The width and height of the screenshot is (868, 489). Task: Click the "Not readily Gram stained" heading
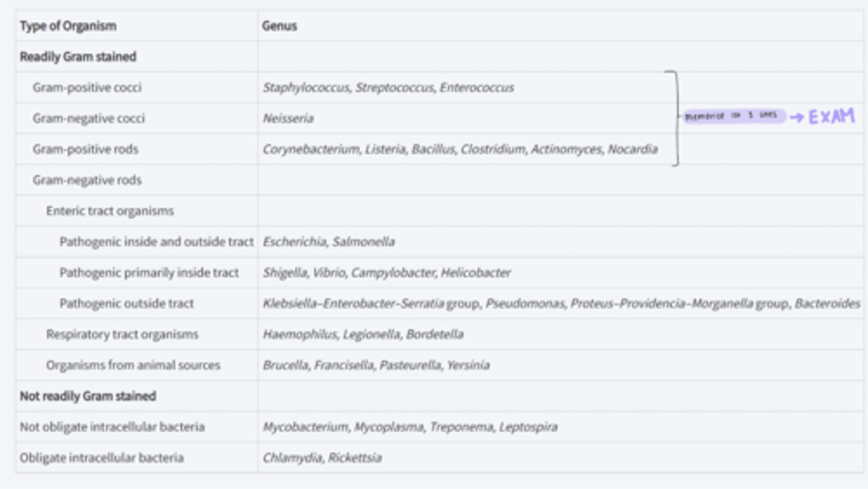(x=88, y=396)
